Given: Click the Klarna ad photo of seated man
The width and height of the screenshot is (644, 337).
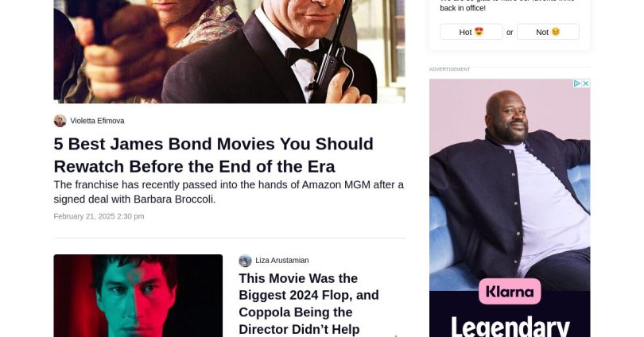Looking at the screenshot, I should (x=510, y=184).
